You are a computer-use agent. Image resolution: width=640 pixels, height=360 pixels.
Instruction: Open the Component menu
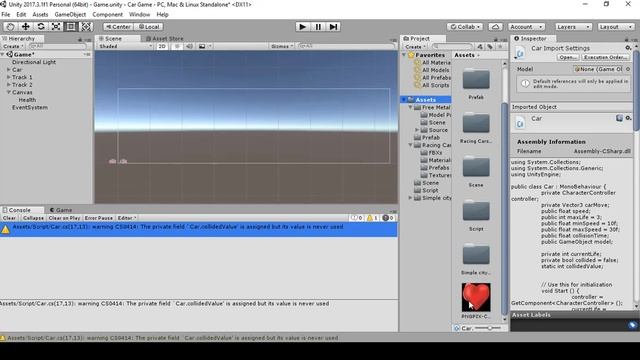(x=107, y=14)
